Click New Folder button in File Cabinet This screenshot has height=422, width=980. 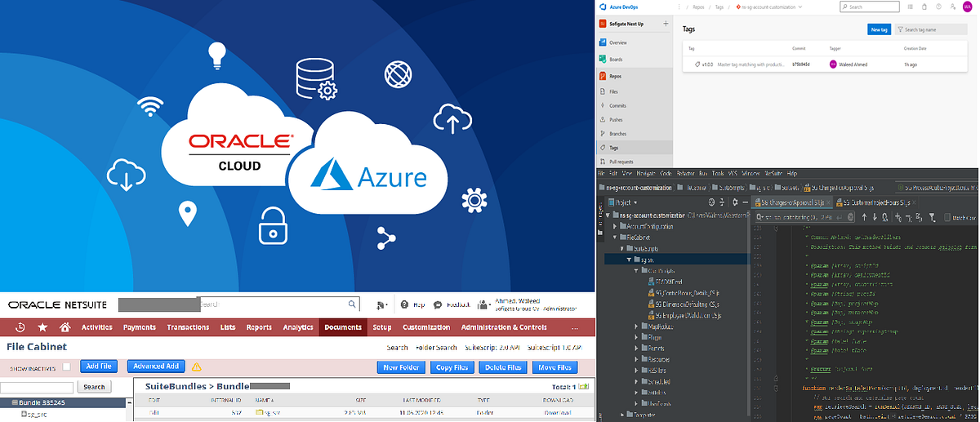(402, 367)
